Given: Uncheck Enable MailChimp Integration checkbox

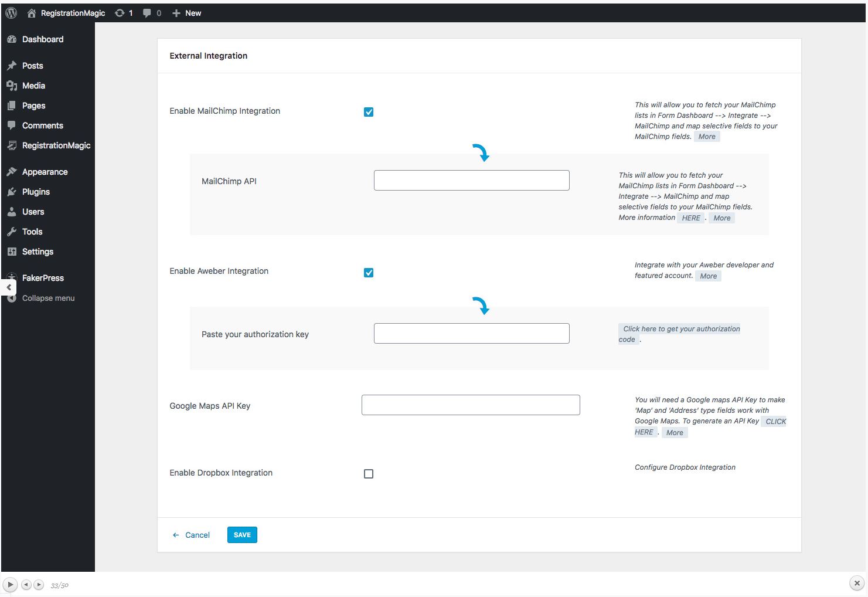Looking at the screenshot, I should pos(369,112).
